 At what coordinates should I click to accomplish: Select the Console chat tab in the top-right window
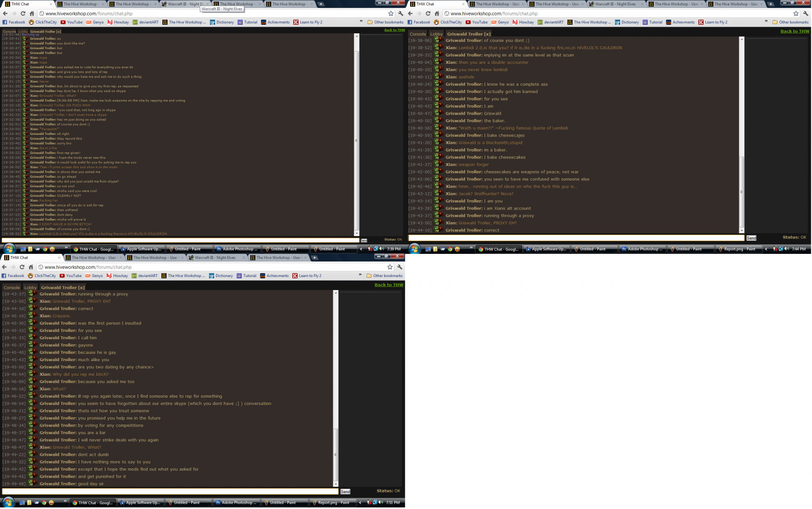tap(418, 34)
